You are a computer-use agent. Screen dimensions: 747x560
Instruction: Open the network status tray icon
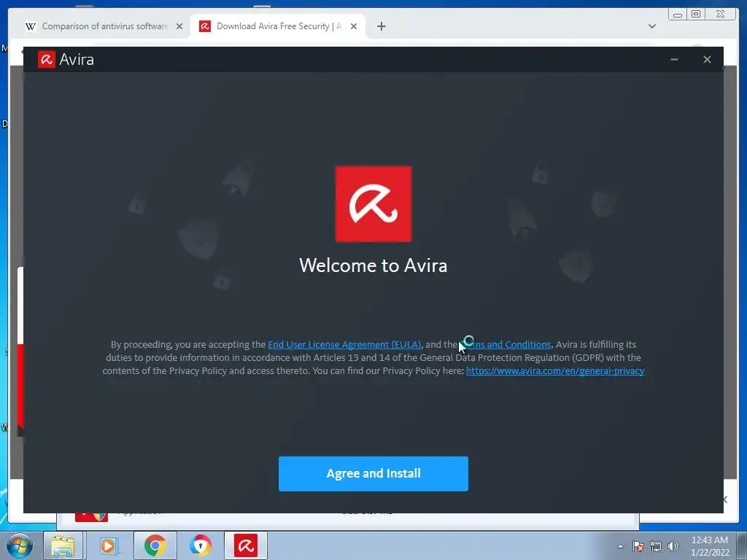(x=656, y=546)
